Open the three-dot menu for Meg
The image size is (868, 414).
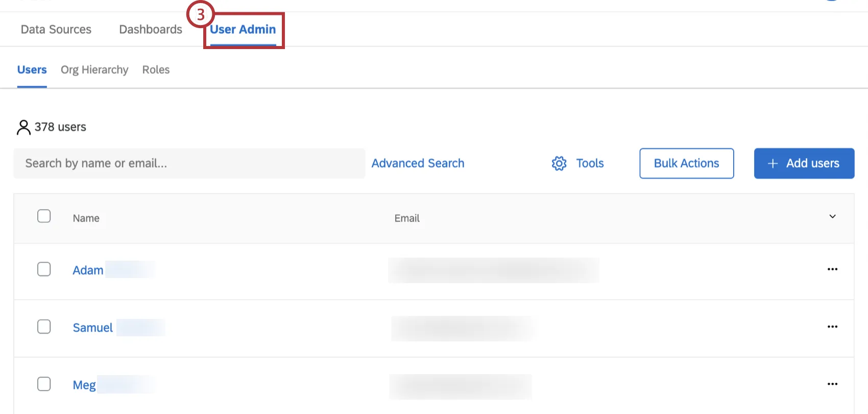pyautogui.click(x=832, y=384)
